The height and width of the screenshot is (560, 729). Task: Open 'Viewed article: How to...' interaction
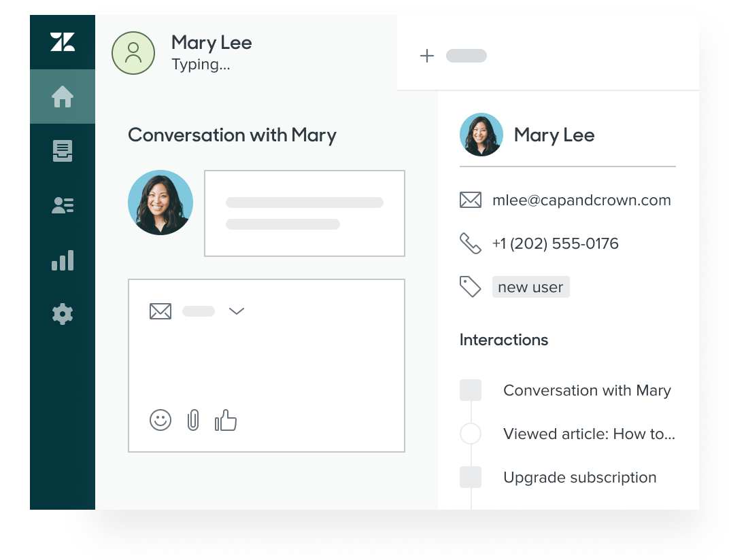pyautogui.click(x=588, y=434)
